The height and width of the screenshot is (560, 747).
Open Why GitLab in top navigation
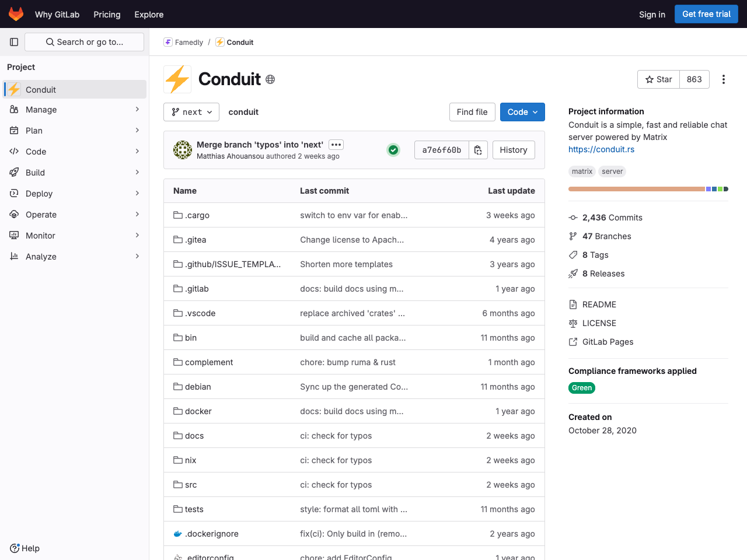pos(57,14)
